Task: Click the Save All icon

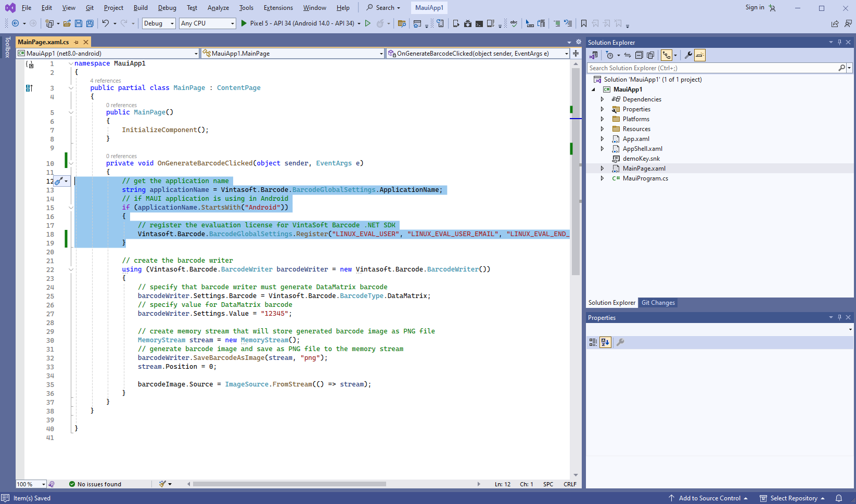Action: 90,23
